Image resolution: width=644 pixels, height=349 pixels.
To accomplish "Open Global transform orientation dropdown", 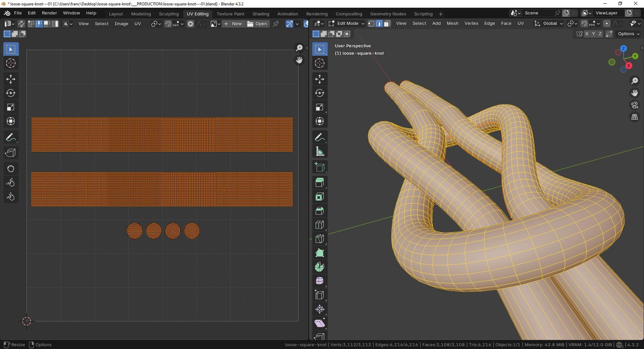I will click(x=548, y=23).
